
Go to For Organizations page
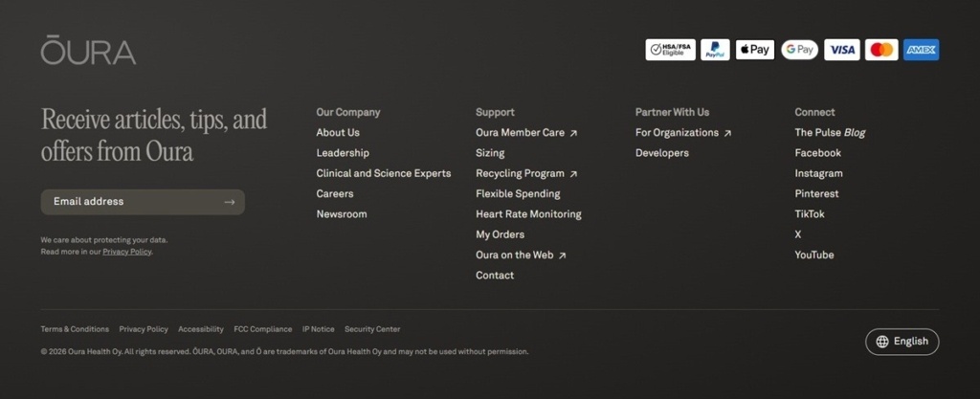pos(683,132)
